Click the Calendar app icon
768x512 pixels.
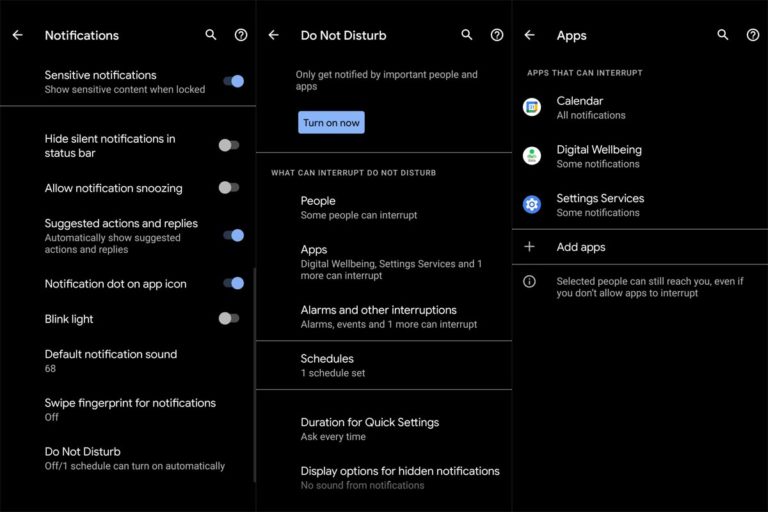(532, 107)
